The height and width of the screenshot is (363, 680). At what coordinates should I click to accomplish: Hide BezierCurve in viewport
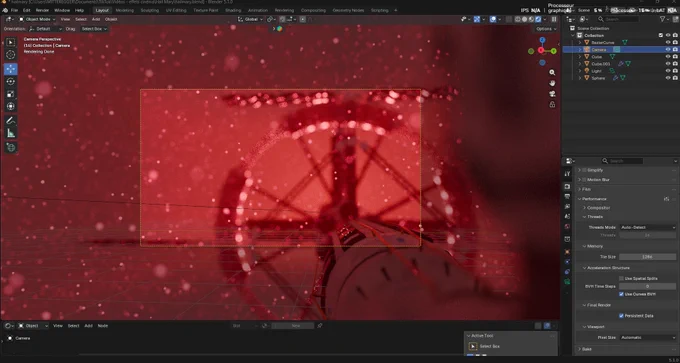click(668, 43)
